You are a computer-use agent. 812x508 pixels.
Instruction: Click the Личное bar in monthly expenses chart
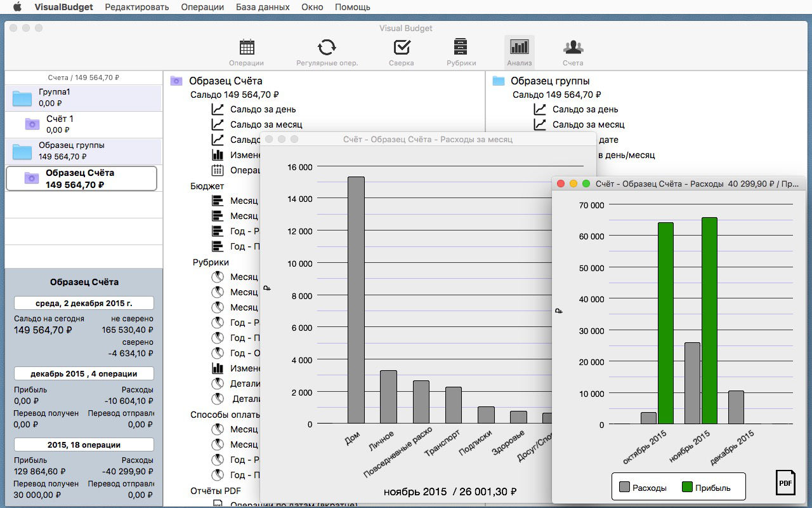click(388, 397)
